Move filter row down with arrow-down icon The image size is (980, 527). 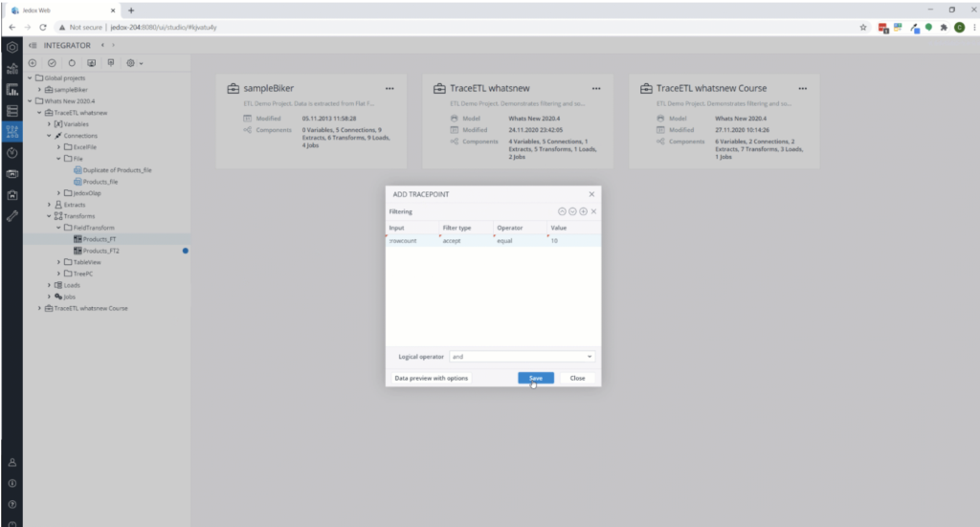tap(572, 211)
